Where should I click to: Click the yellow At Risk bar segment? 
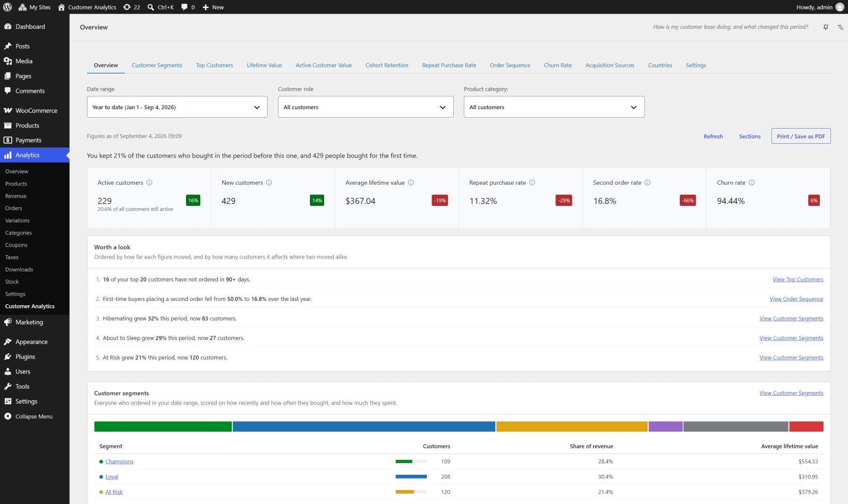[572, 426]
